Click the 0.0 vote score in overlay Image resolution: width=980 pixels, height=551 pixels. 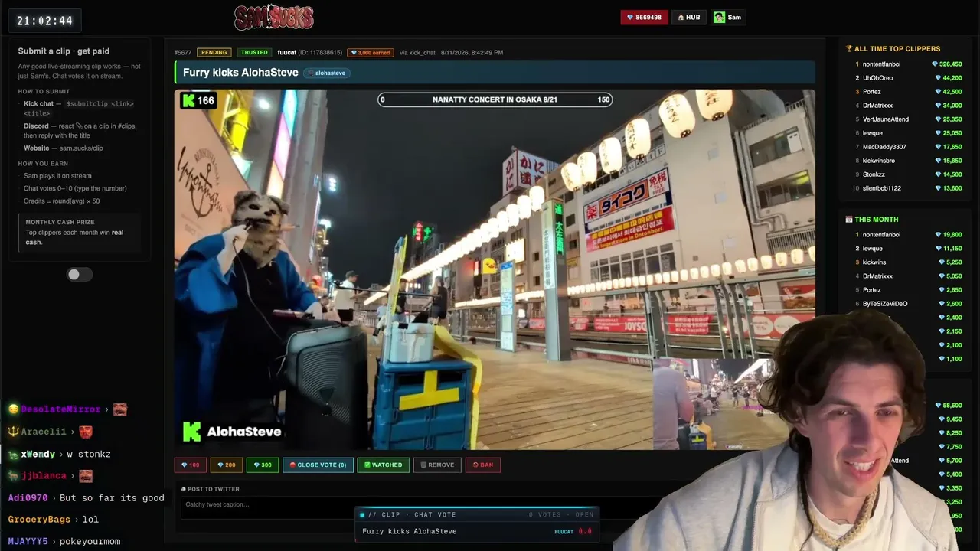pyautogui.click(x=585, y=531)
